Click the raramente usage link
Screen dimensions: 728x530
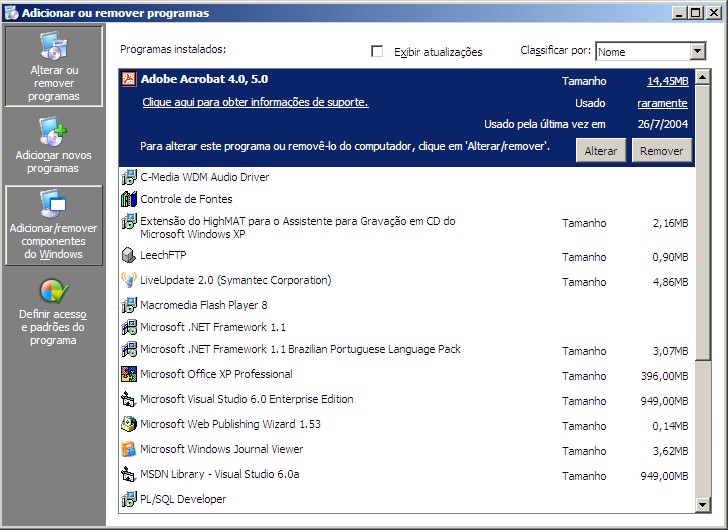click(x=663, y=103)
